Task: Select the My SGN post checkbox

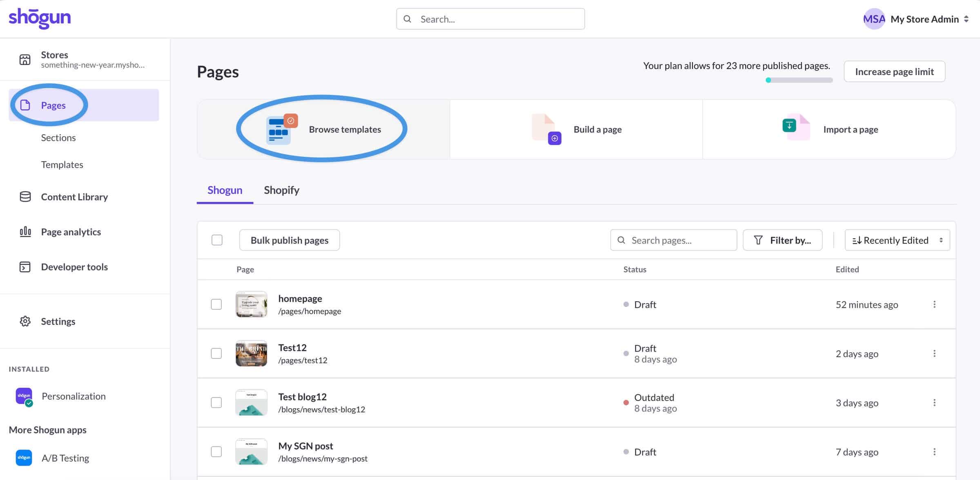Action: tap(216, 452)
